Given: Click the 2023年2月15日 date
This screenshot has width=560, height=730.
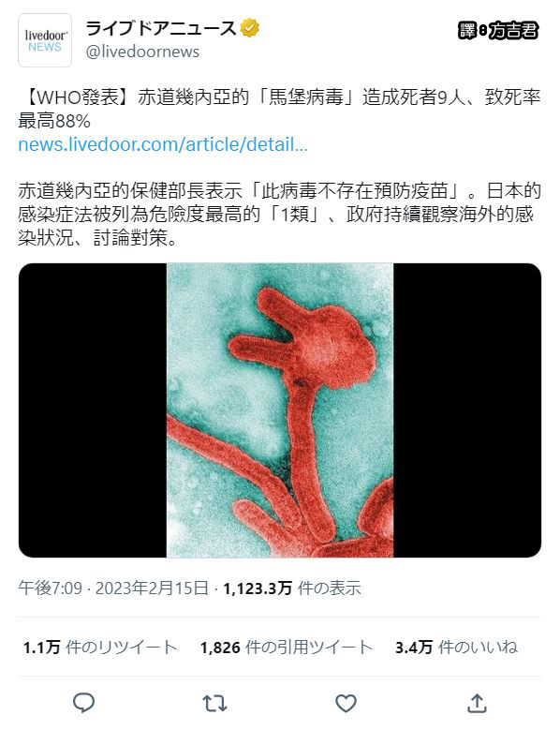Looking at the screenshot, I should click(x=152, y=588).
